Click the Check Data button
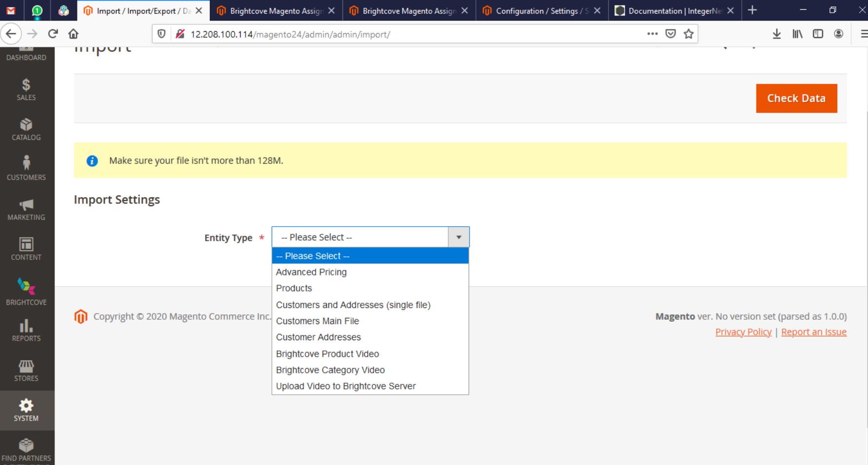 pyautogui.click(x=796, y=98)
